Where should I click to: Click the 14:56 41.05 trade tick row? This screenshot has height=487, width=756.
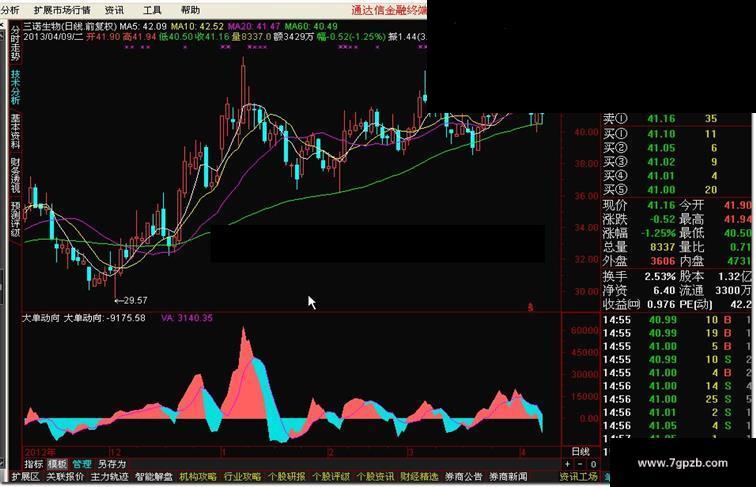(677, 426)
